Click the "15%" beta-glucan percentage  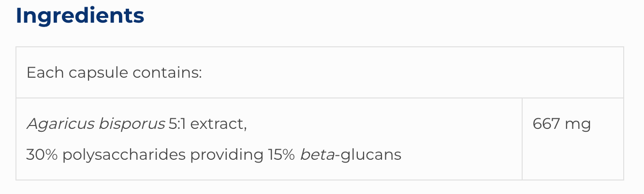pyautogui.click(x=281, y=155)
